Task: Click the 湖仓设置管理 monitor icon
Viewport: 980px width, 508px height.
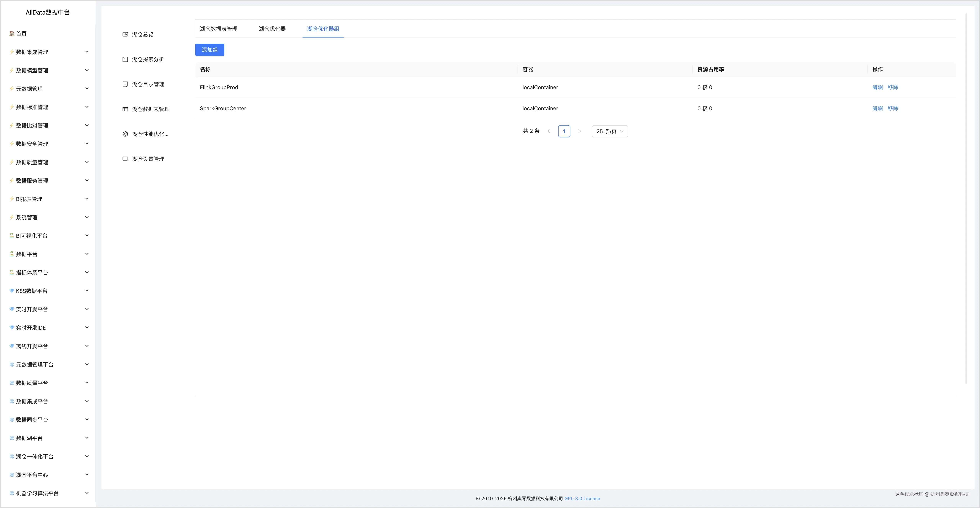Action: [x=125, y=159]
